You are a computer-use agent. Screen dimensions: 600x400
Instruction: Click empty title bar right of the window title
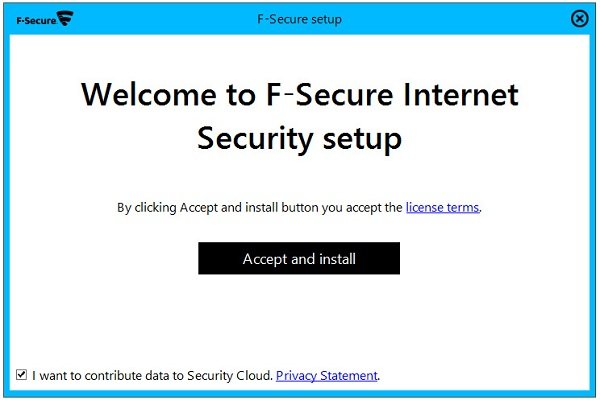tap(450, 18)
